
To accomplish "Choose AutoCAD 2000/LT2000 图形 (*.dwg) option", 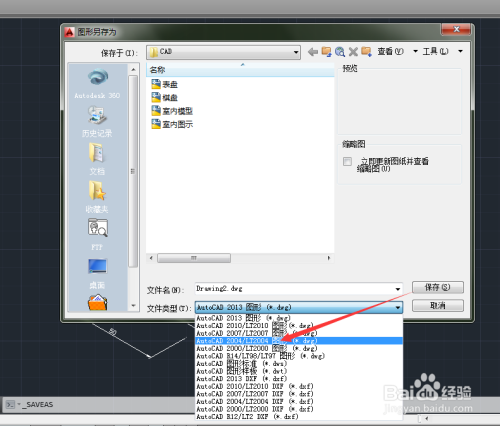I will click(x=299, y=348).
